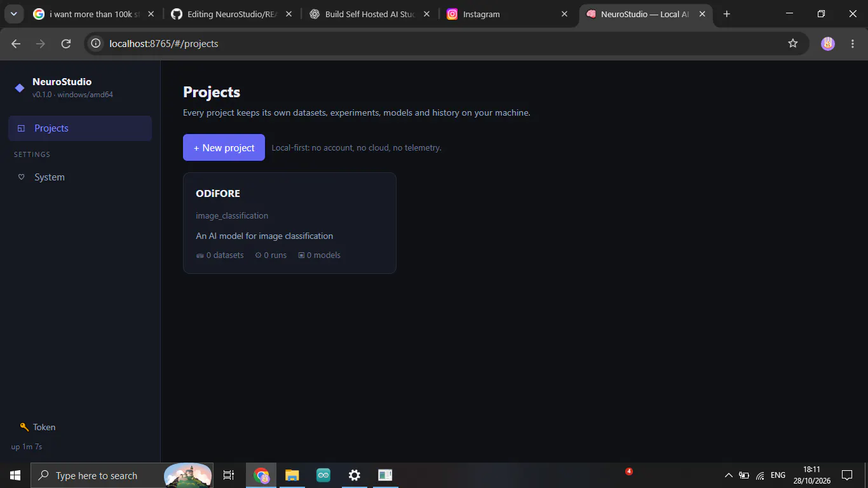Open the notification center icon

tap(847, 475)
